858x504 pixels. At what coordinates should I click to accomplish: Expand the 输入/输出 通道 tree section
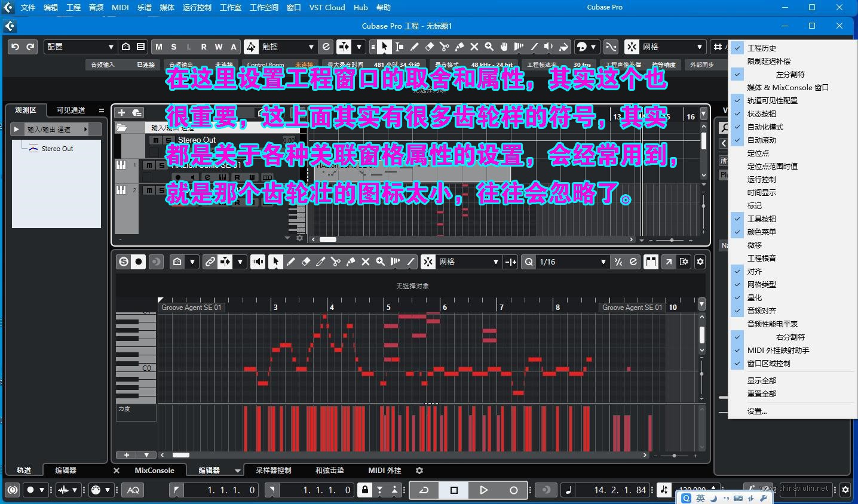16,129
